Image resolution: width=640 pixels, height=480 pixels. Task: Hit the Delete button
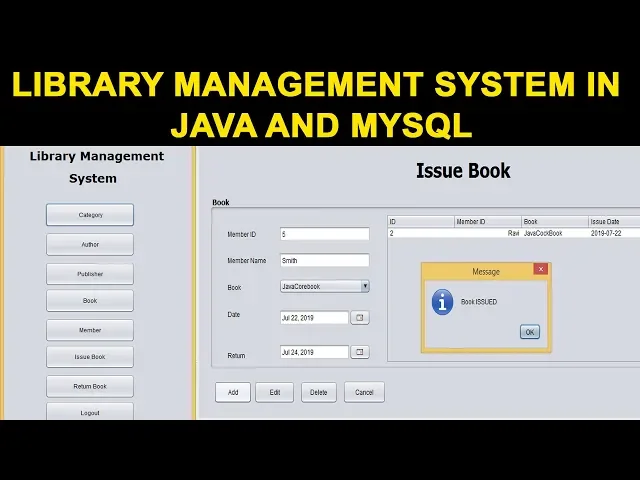pyautogui.click(x=318, y=393)
